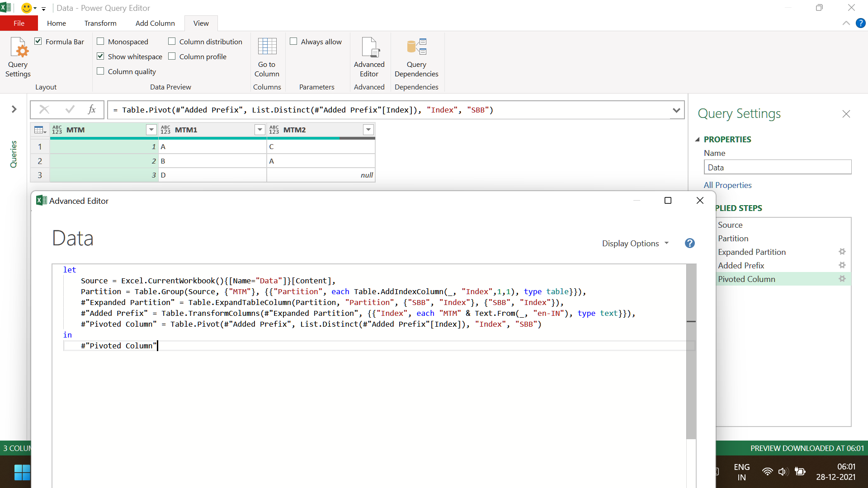The width and height of the screenshot is (868, 488).
Task: Collapse the PROPERTIES section
Action: [697, 139]
